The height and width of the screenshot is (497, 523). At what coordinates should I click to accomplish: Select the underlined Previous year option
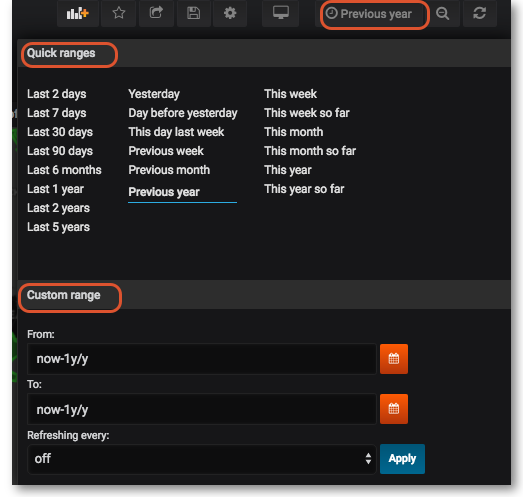(164, 192)
